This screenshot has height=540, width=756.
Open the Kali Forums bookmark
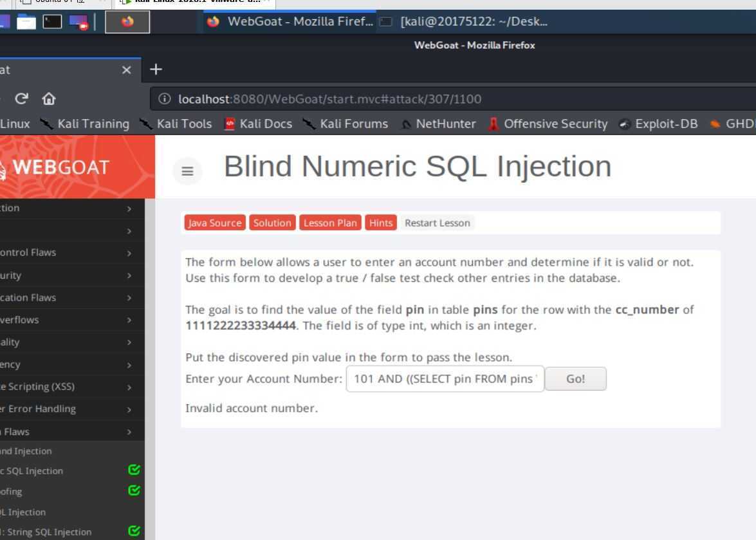click(x=346, y=124)
